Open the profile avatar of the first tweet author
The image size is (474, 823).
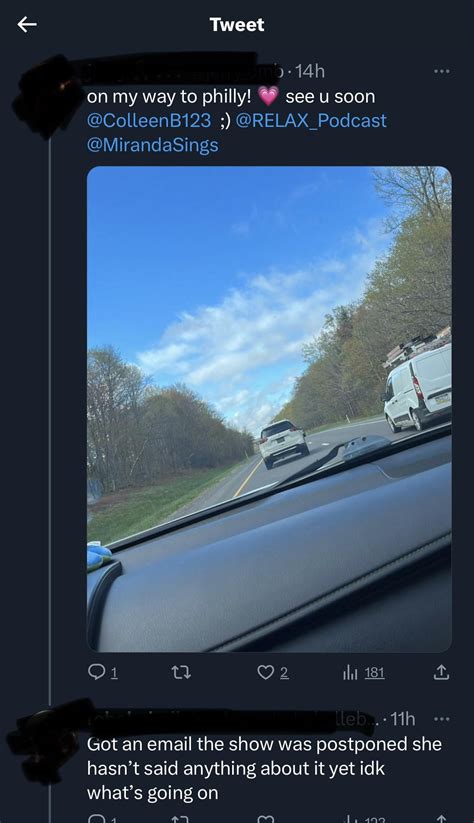pos(45,97)
